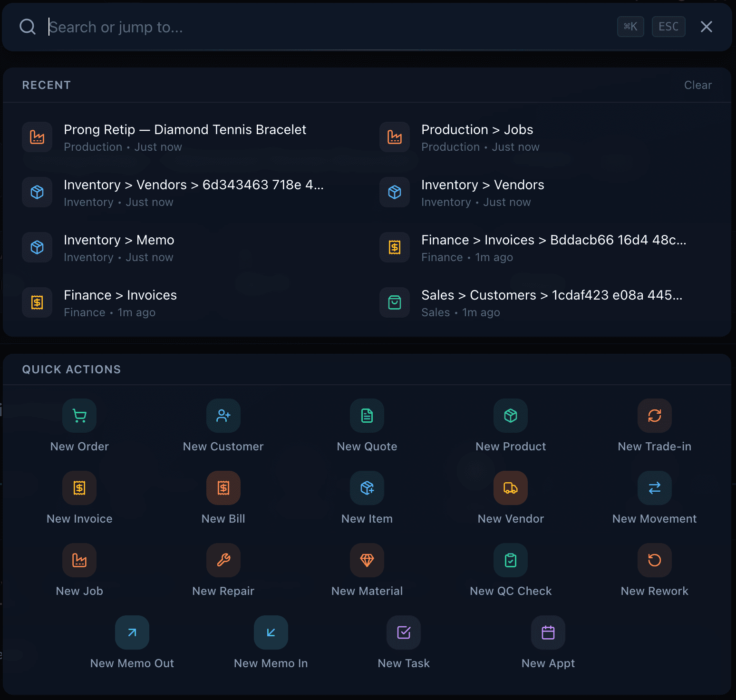Click the ESC key button

click(x=668, y=27)
